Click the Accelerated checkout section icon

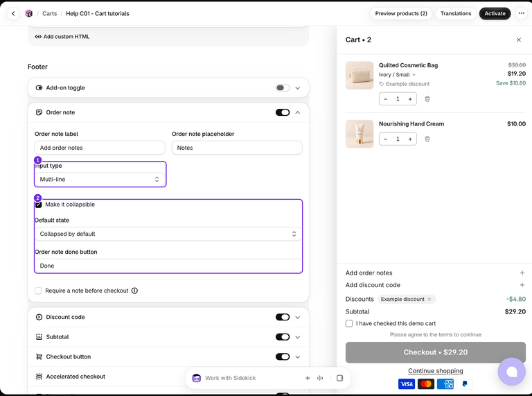pos(39,377)
